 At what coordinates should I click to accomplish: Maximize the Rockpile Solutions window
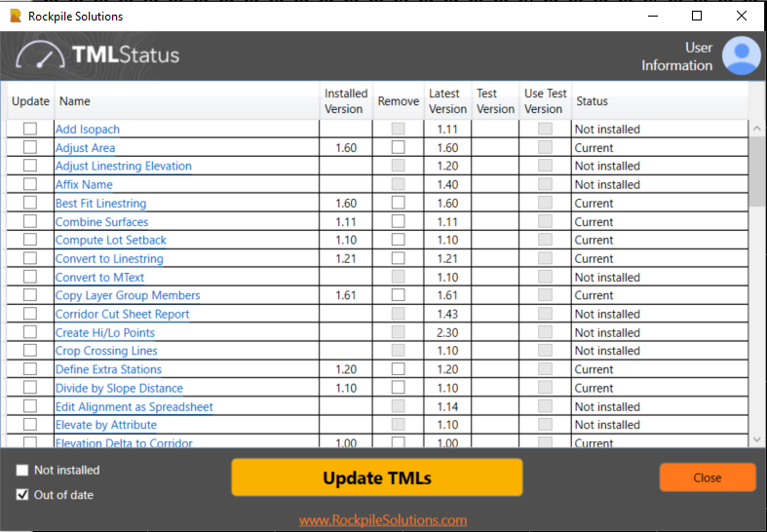coord(697,17)
